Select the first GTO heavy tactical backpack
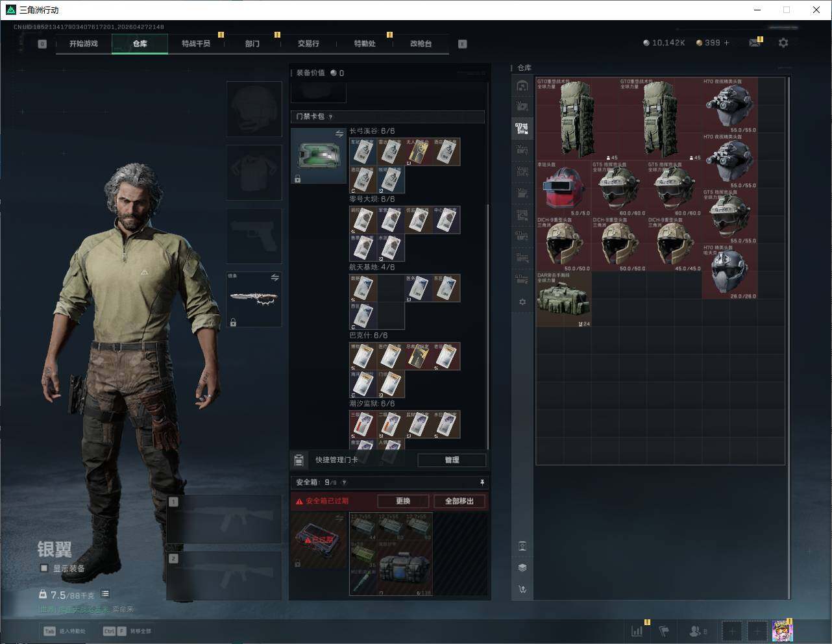Image resolution: width=832 pixels, height=644 pixels. pos(577,119)
